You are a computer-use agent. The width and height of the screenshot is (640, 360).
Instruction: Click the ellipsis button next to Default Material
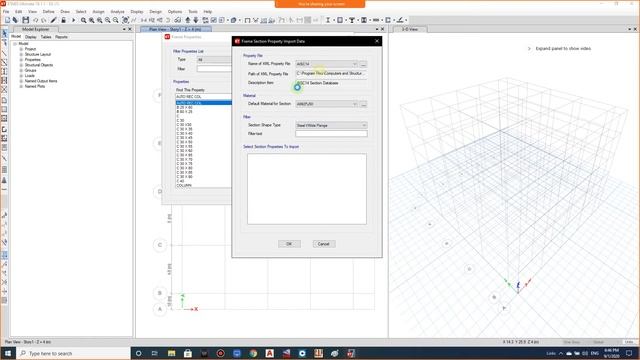pos(363,104)
